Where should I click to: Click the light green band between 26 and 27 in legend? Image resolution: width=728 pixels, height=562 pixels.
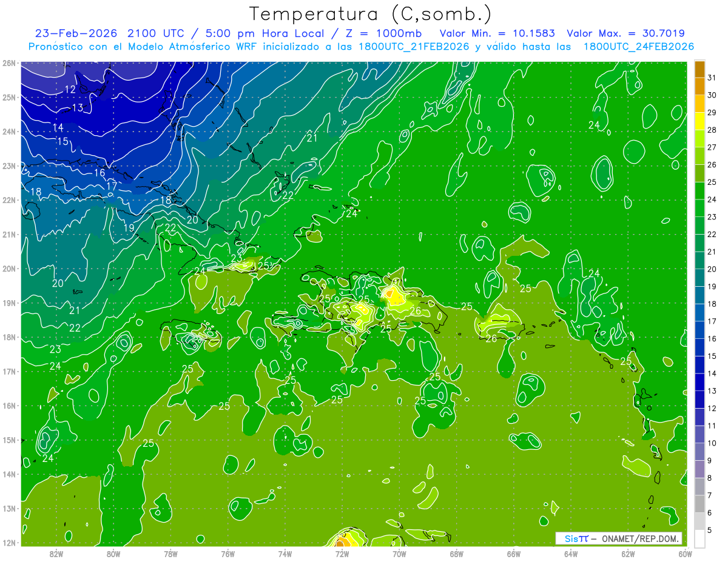coord(699,156)
